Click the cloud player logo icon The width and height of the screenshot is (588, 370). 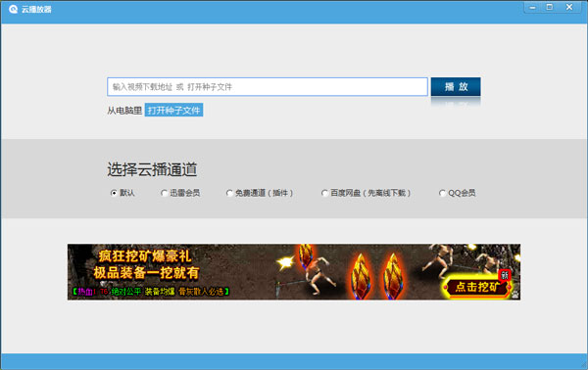(13, 9)
